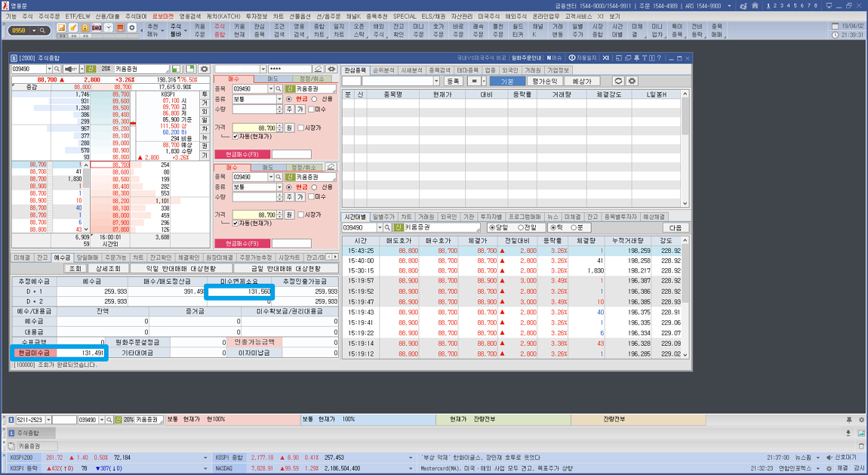Click eraser icon next to password field
The image size is (868, 475).
point(319,69)
